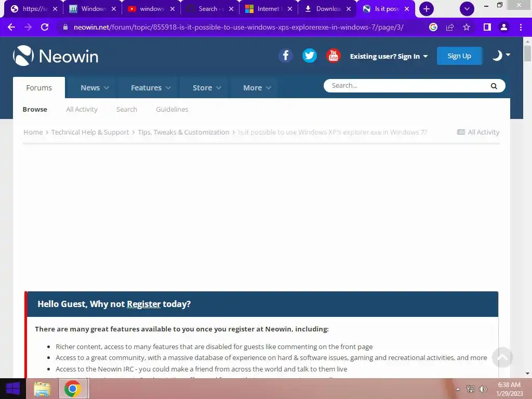
Task: Click the browser forward arrow
Action: click(x=28, y=27)
